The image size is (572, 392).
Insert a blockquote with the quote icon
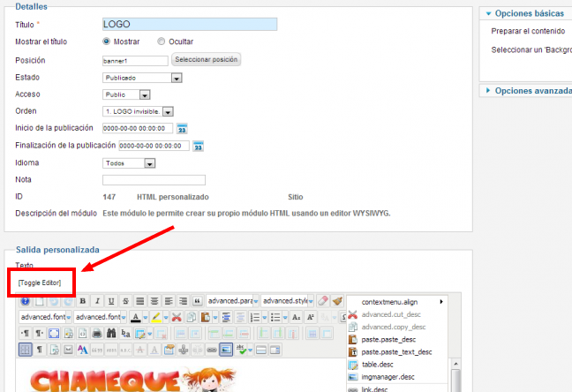point(198,301)
